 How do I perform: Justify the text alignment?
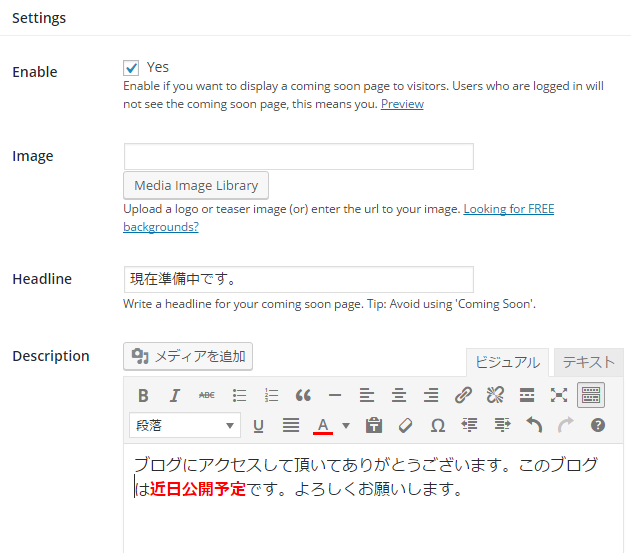[x=291, y=425]
